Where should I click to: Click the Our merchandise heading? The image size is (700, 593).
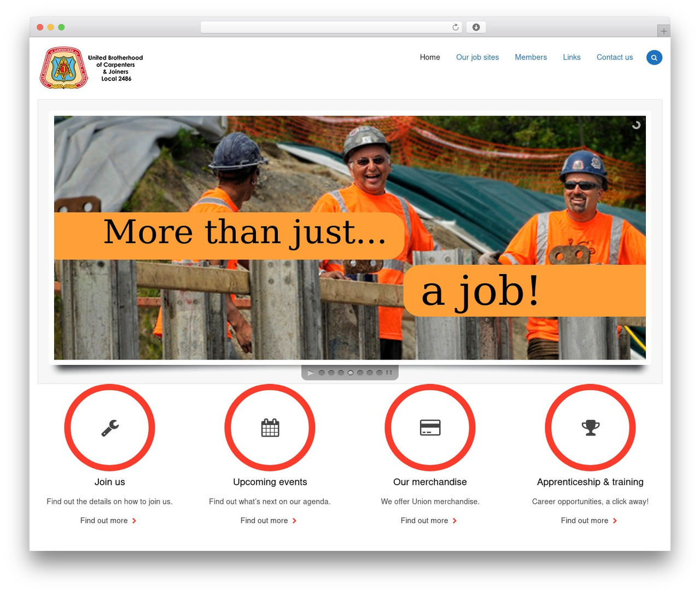click(430, 482)
